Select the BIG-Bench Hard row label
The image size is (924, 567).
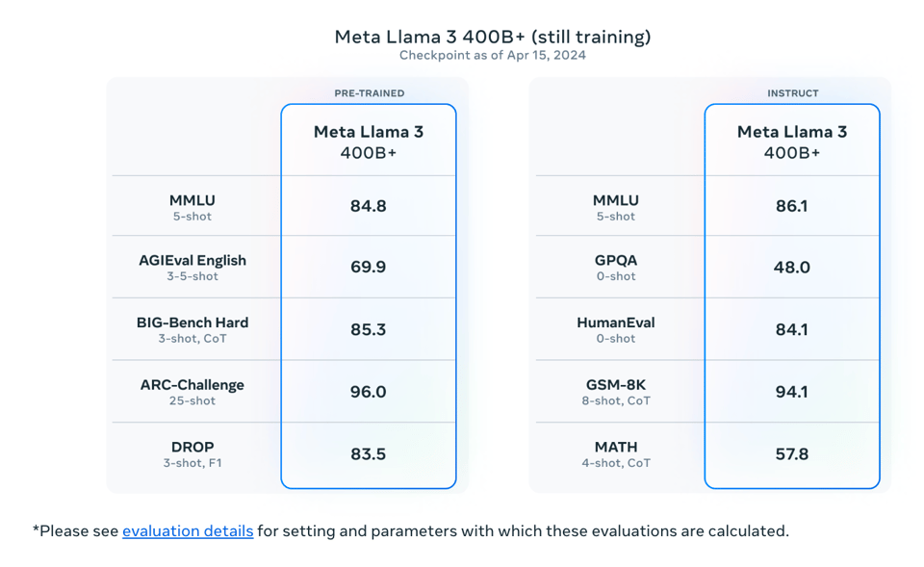pos(192,322)
